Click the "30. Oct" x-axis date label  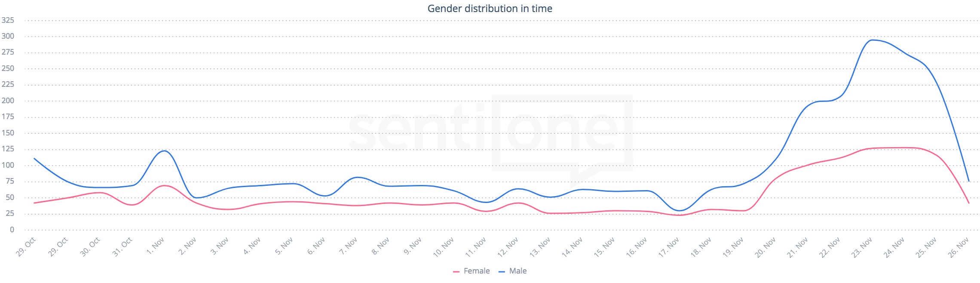pos(90,247)
